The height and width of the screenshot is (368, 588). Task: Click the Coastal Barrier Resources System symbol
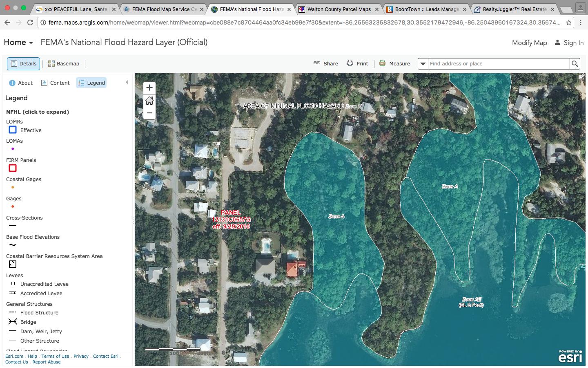click(x=13, y=264)
